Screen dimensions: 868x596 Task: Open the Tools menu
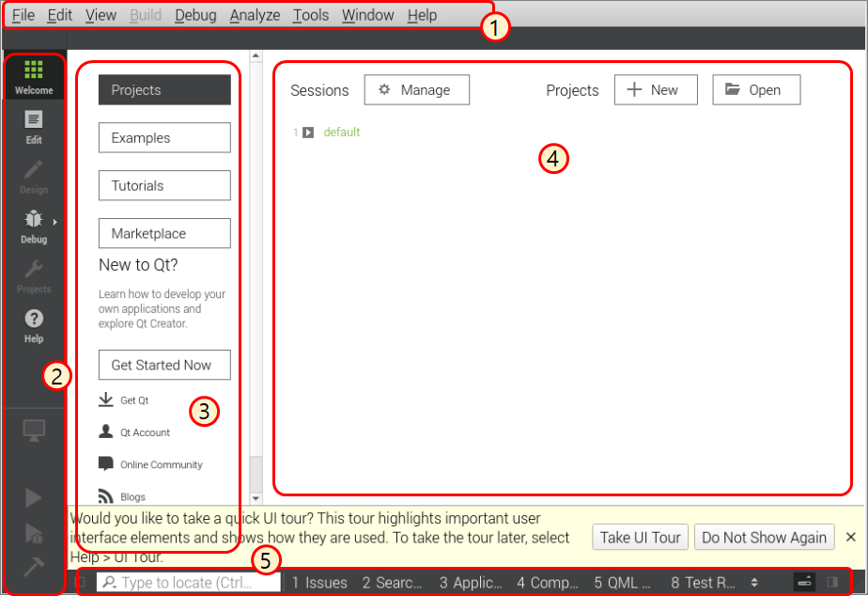(x=311, y=15)
